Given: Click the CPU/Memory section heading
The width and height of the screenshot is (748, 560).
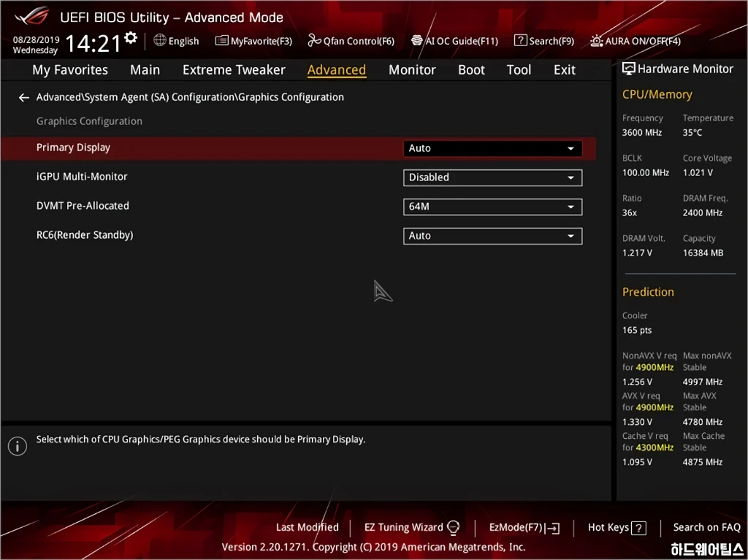Looking at the screenshot, I should click(657, 94).
